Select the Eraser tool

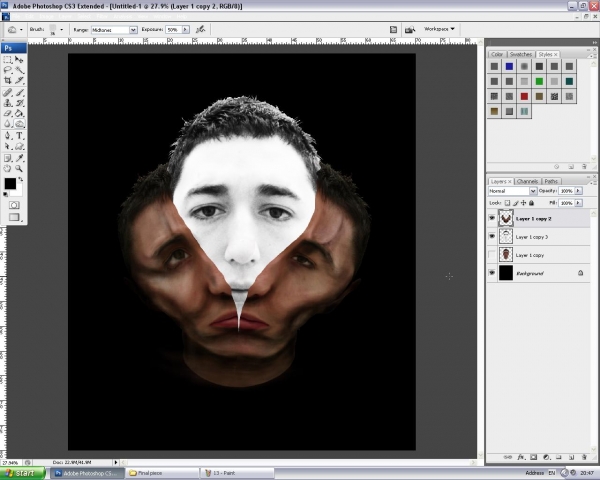[x=8, y=113]
